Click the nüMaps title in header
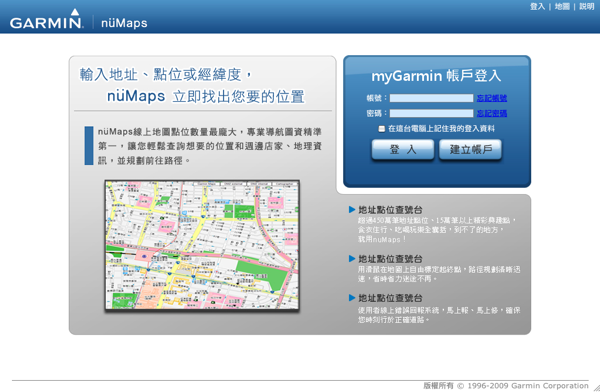 click(x=124, y=23)
